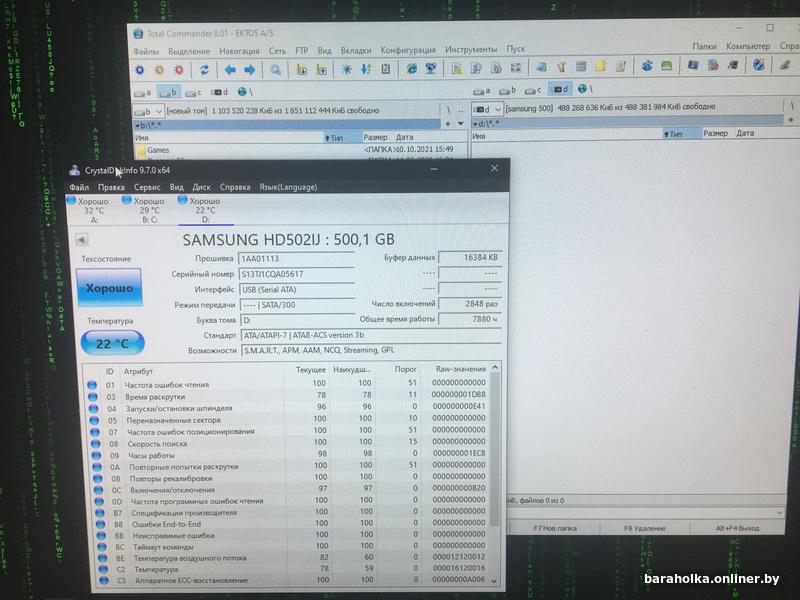Click the blue asterisk icon in toolbar
This screenshot has height=600, width=800.
coord(346,69)
